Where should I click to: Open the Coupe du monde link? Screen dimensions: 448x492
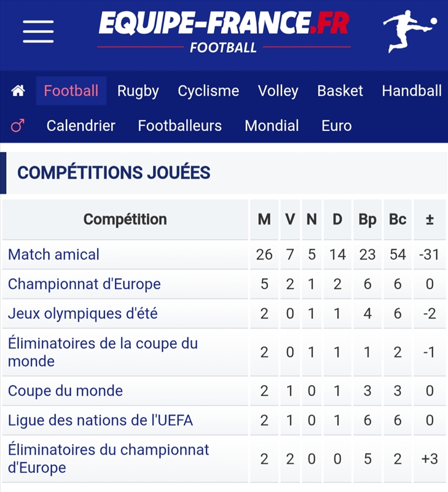click(65, 391)
